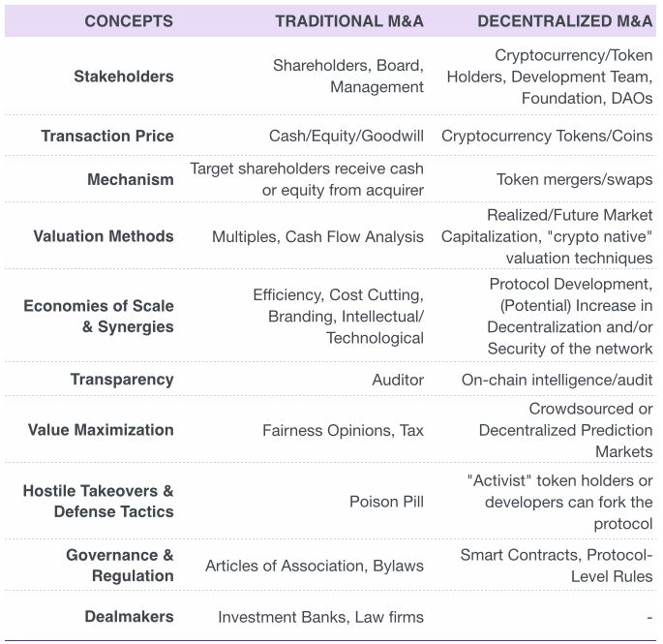Select the On-chain intelligence/audit cell

558,380
